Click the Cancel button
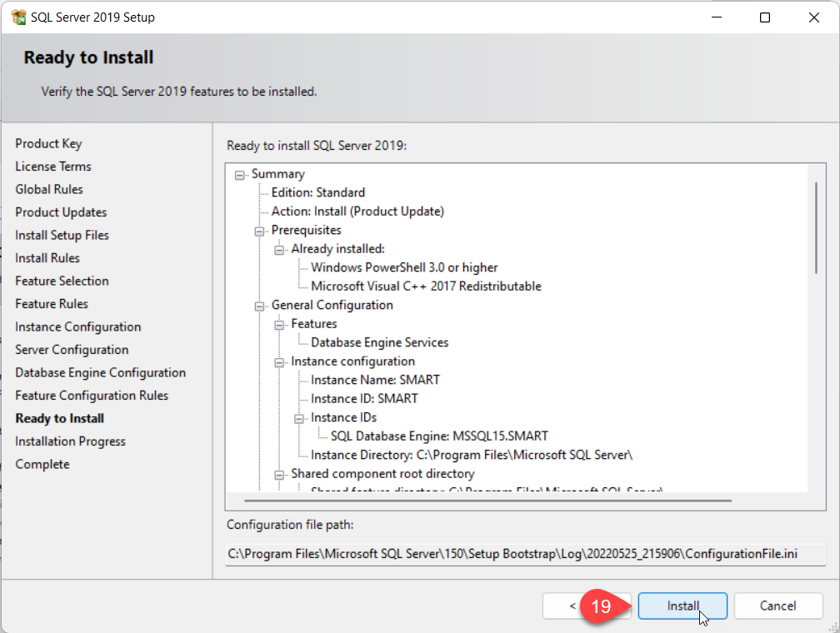 point(777,606)
